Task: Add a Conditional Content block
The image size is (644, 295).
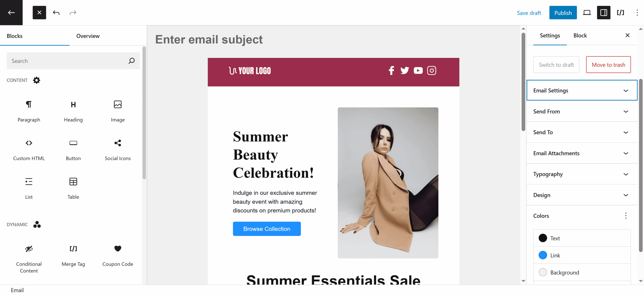Action: (29, 258)
